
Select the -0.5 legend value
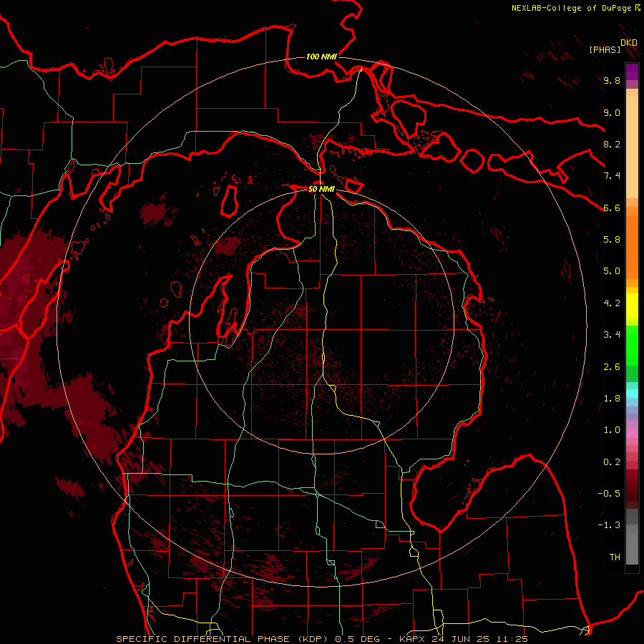609,494
